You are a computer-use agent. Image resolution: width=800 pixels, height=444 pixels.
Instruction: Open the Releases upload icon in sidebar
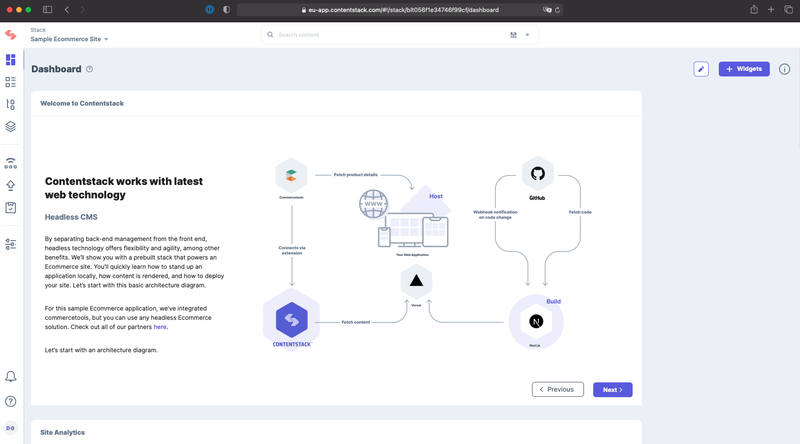[11, 186]
